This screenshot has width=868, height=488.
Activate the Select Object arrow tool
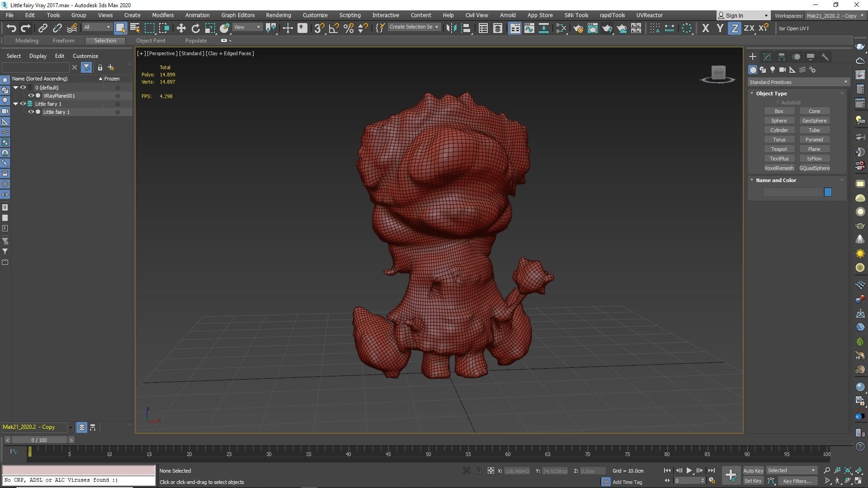click(x=120, y=28)
